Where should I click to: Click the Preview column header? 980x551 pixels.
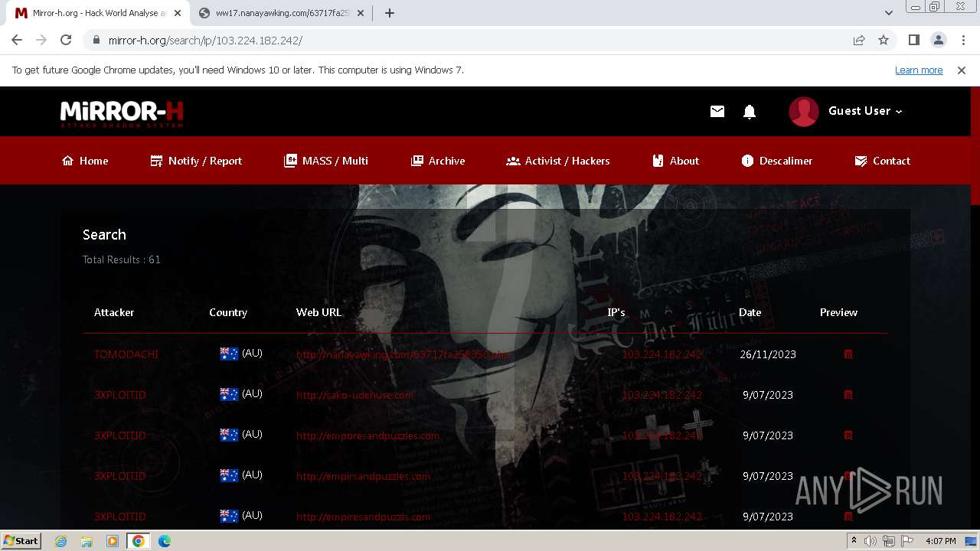point(838,312)
